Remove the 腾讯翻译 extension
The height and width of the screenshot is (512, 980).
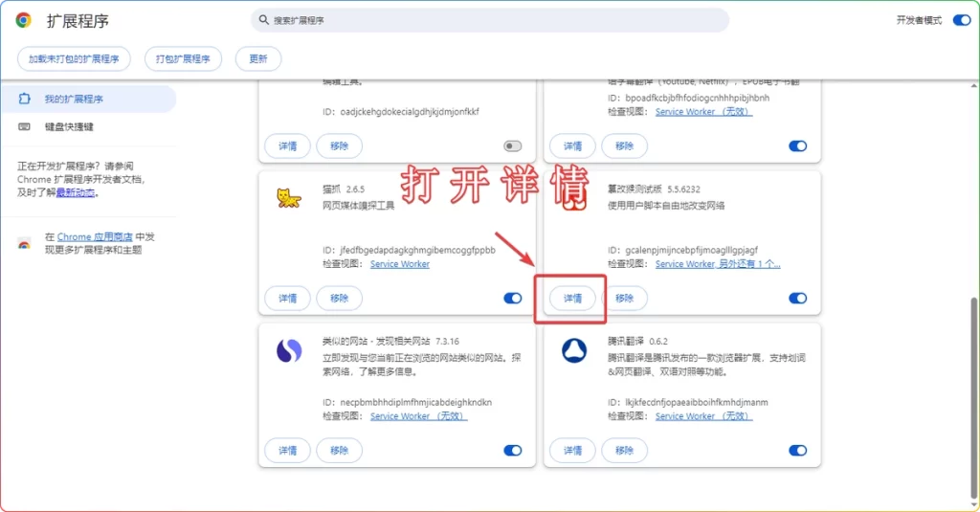click(x=624, y=450)
